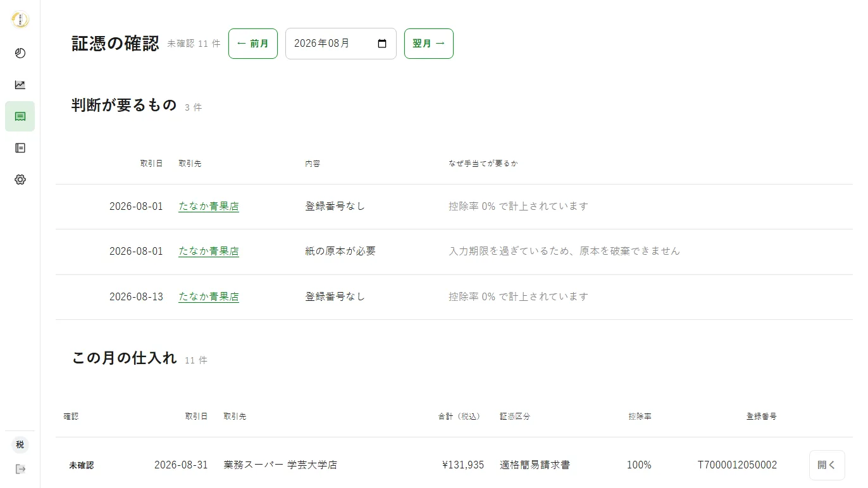The height and width of the screenshot is (488, 868).
Task: Click the 100% deduction rate cell
Action: (x=639, y=465)
